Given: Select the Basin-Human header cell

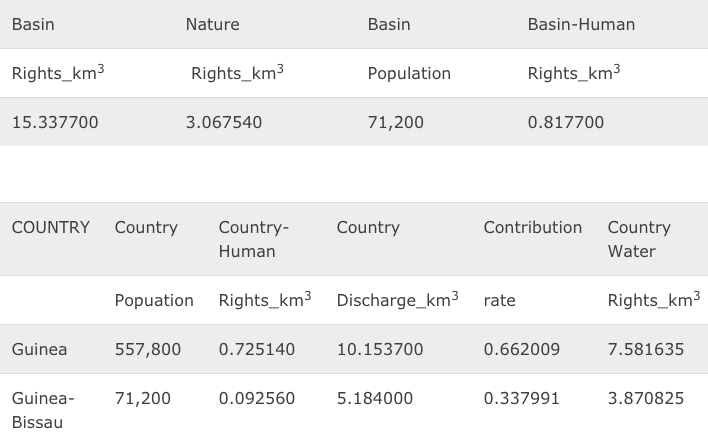Looking at the screenshot, I should [x=580, y=24].
